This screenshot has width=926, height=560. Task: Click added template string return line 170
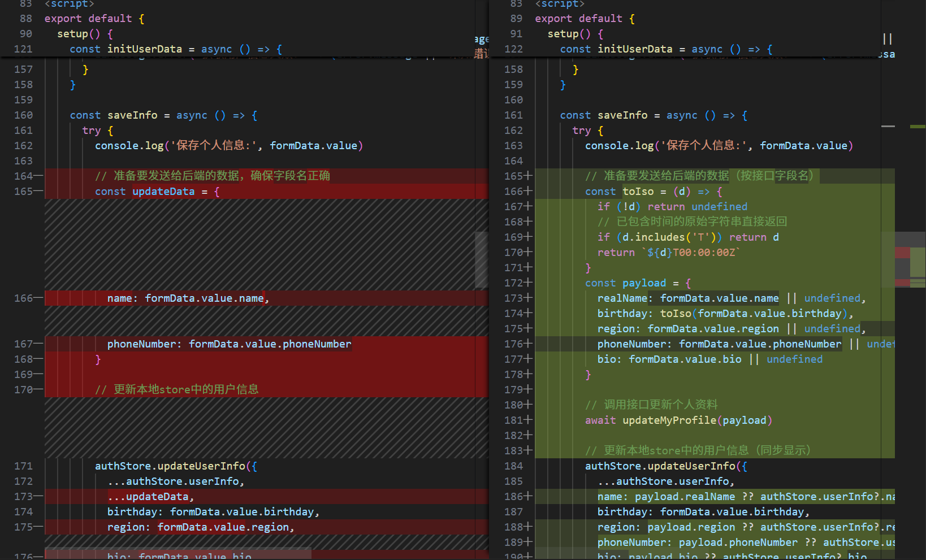(x=669, y=253)
